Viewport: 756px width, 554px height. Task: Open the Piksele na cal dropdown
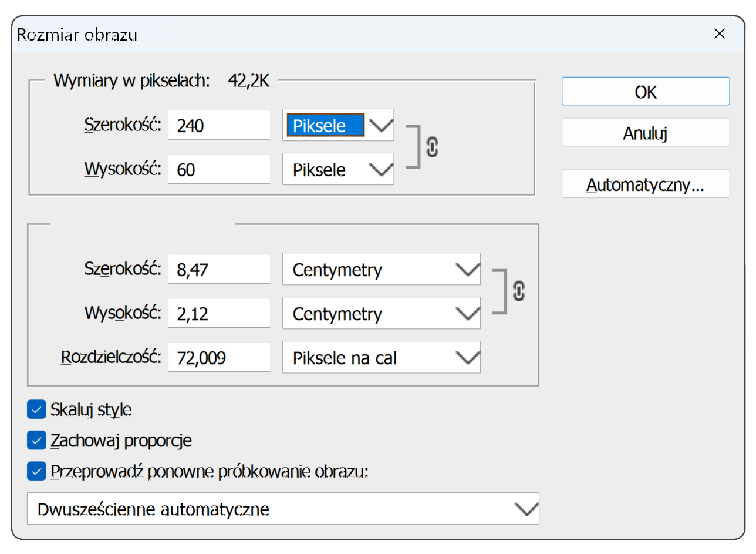click(x=381, y=358)
